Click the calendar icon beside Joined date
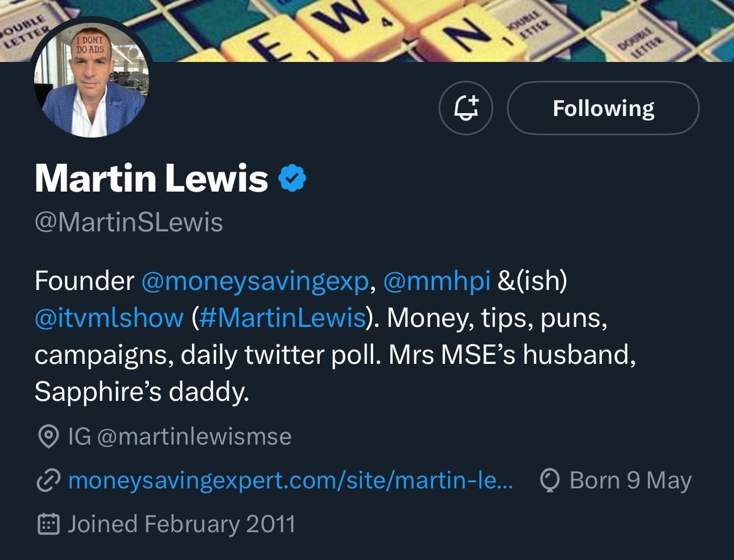 pos(48,524)
